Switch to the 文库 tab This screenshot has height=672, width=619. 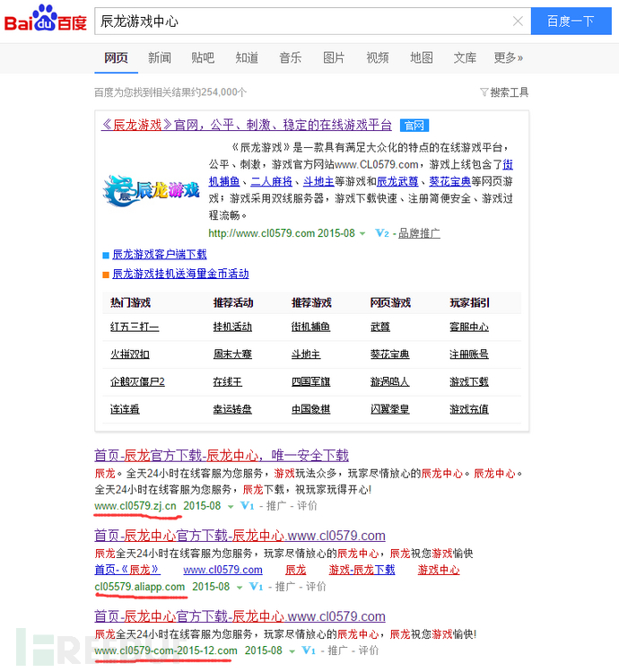[465, 57]
